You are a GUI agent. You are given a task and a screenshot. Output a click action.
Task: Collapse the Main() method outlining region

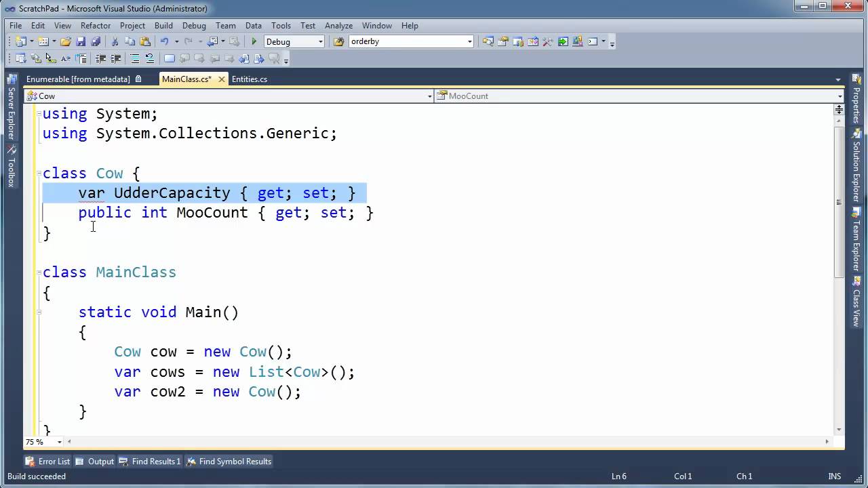(x=39, y=312)
